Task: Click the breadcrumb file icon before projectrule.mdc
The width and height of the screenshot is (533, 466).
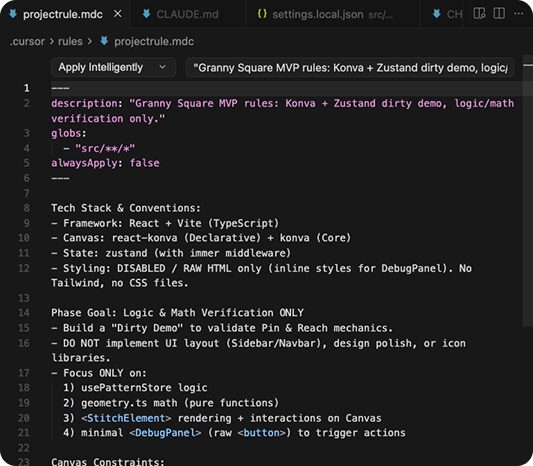Action: pos(104,41)
